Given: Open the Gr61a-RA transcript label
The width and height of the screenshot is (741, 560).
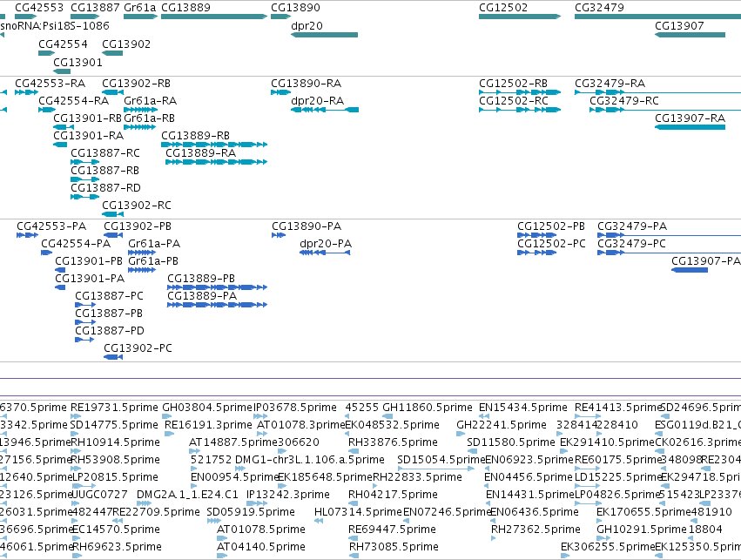Looking at the screenshot, I should (x=151, y=101).
